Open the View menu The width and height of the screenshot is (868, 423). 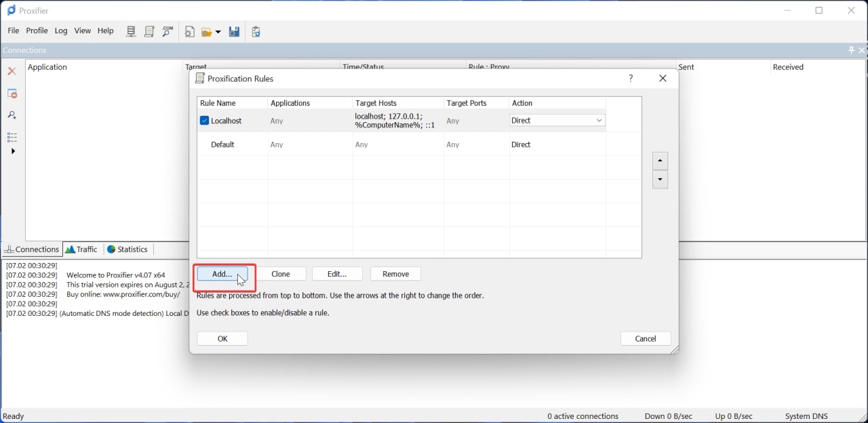coord(83,31)
